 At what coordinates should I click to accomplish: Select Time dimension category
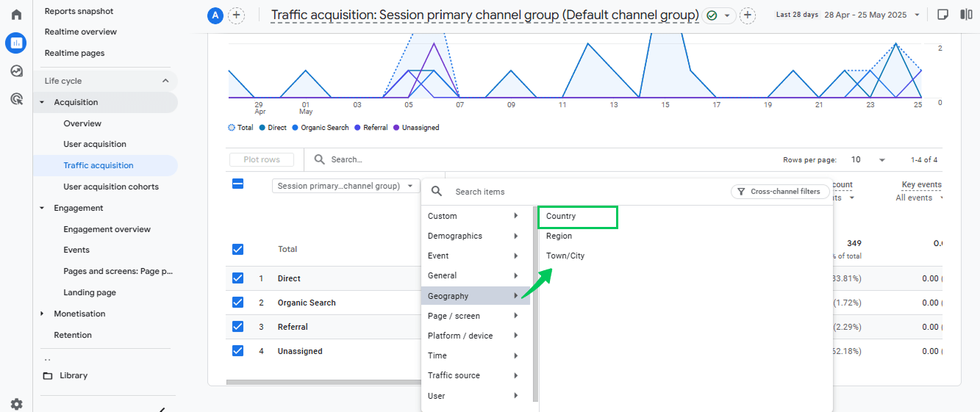coord(475,355)
